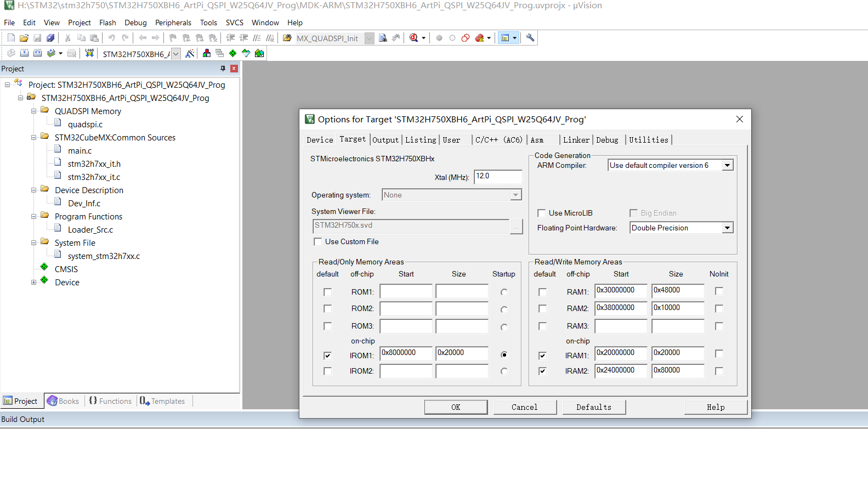Click the New file toolbar icon

(11, 38)
